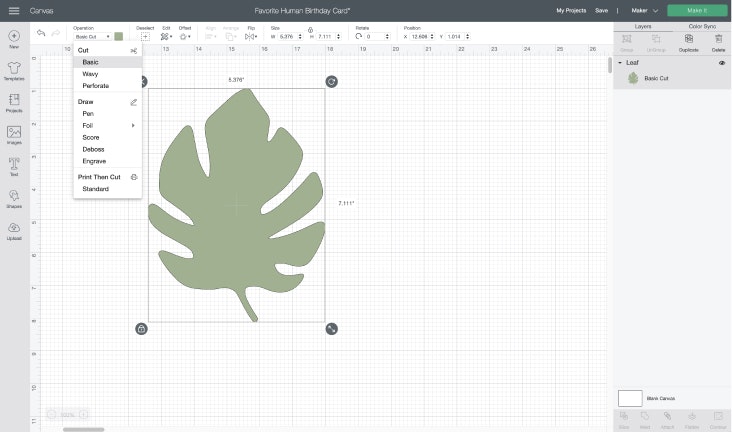Image resolution: width=732 pixels, height=432 pixels.
Task: Click the lock handle below the leaf
Action: coord(141,329)
